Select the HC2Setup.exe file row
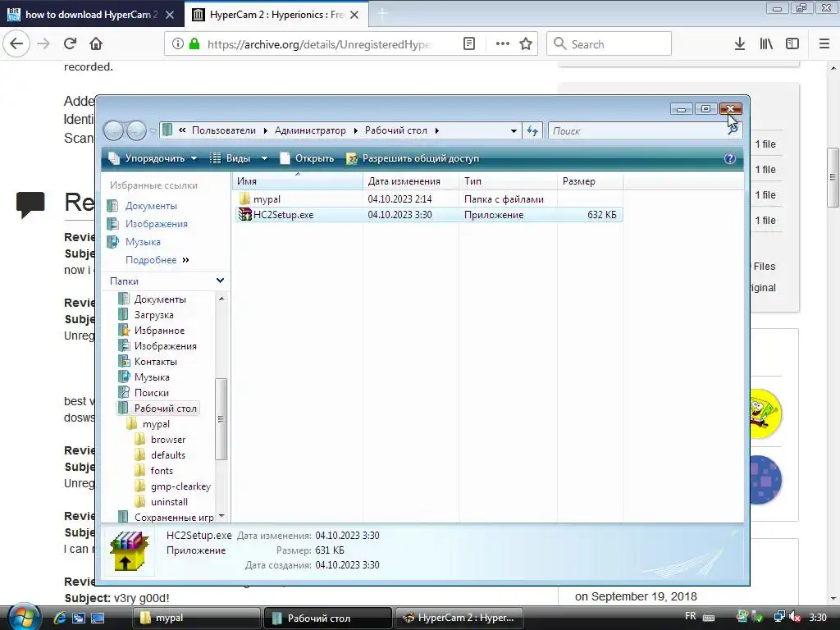This screenshot has width=840, height=630. click(427, 215)
